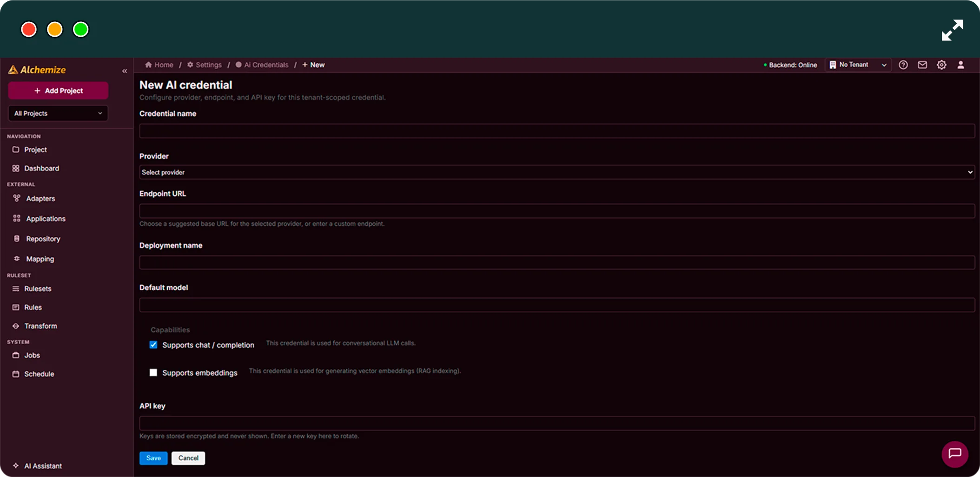Open the help question-mark icon
980x477 pixels.
tap(903, 65)
